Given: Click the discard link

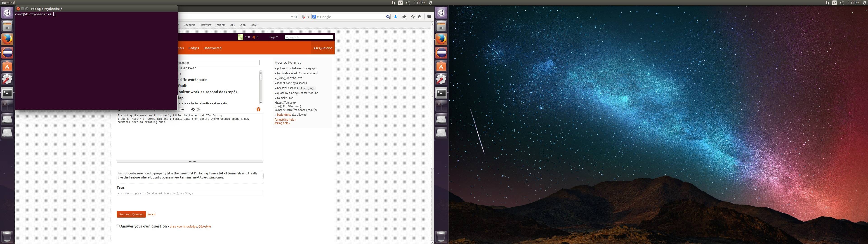Looking at the screenshot, I should [151, 214].
